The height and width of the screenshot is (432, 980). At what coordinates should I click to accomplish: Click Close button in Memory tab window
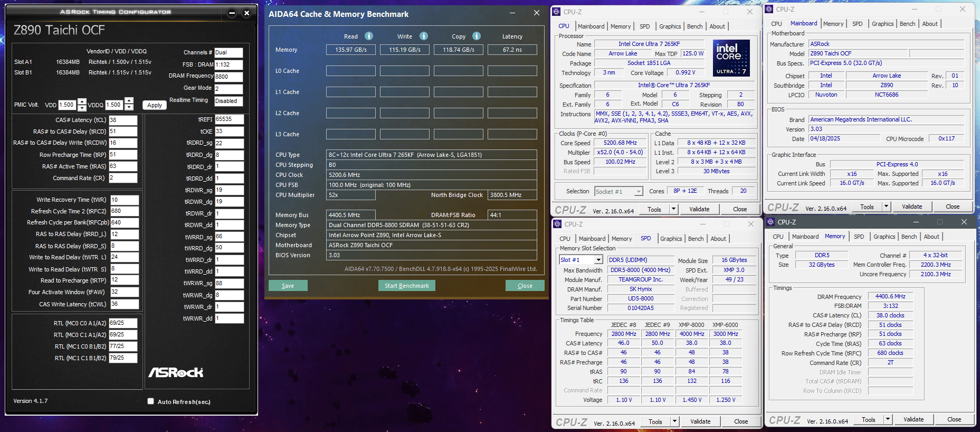[954, 419]
